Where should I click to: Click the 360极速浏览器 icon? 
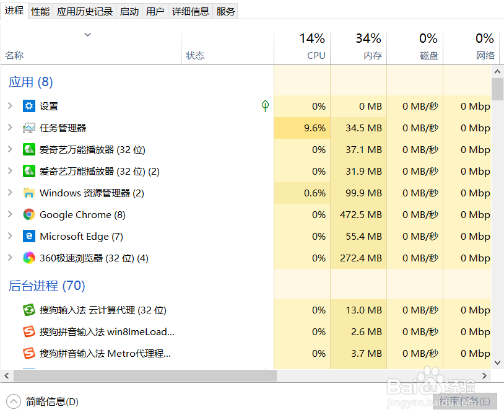click(29, 258)
